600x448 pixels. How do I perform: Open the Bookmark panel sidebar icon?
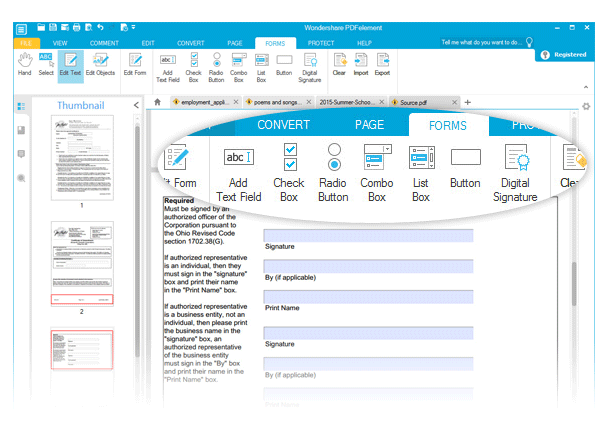pos(21,130)
